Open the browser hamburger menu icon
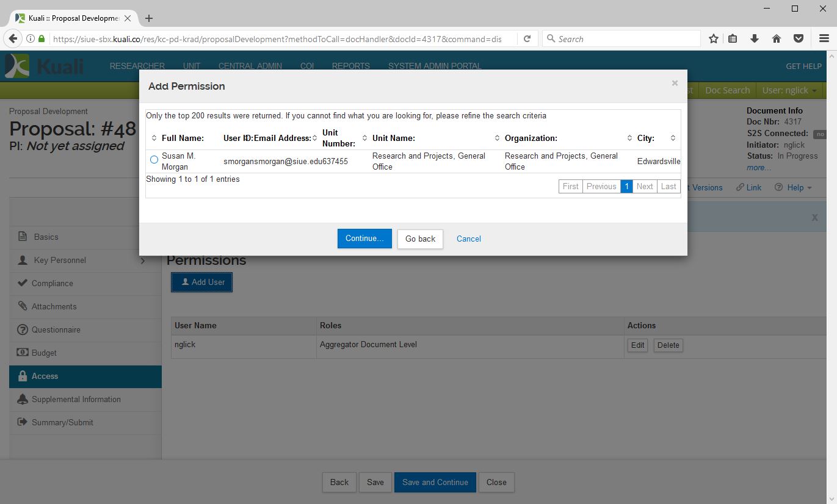Screen dimensions: 837x504 (824, 39)
